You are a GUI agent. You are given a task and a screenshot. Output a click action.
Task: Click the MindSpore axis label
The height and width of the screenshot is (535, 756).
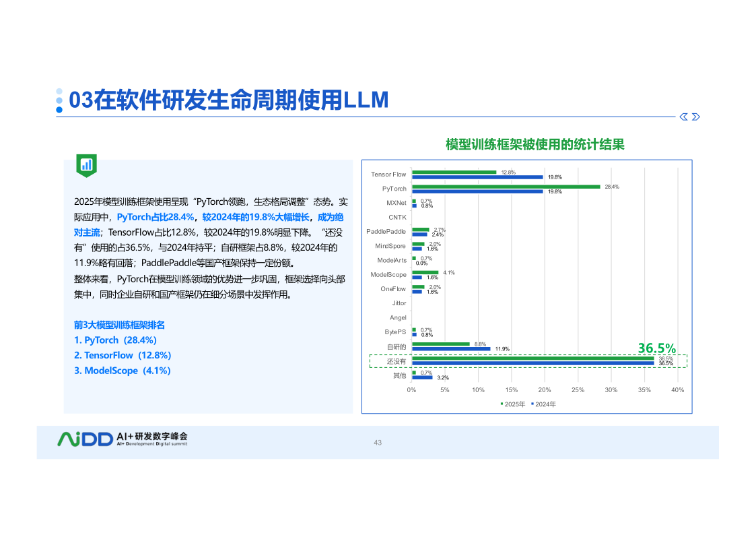tap(390, 246)
